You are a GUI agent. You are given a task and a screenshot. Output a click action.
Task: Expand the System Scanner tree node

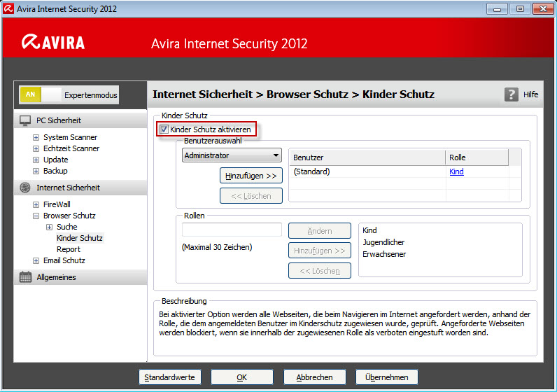click(36, 137)
